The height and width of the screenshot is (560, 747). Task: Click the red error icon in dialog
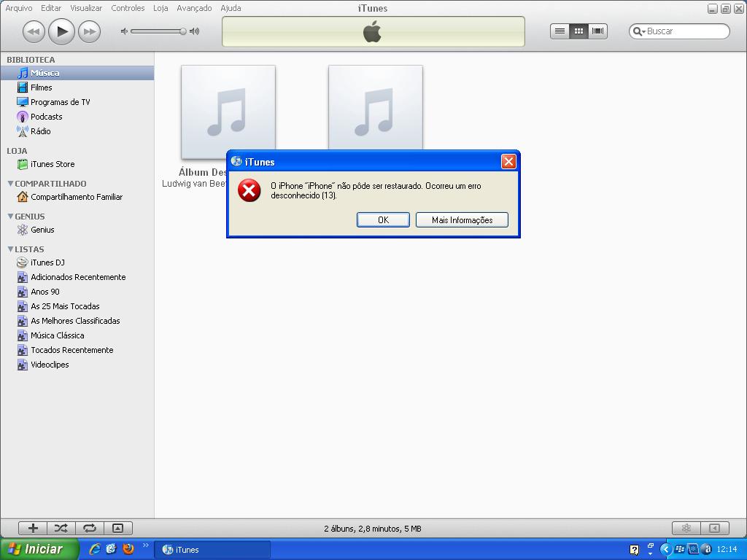click(249, 190)
